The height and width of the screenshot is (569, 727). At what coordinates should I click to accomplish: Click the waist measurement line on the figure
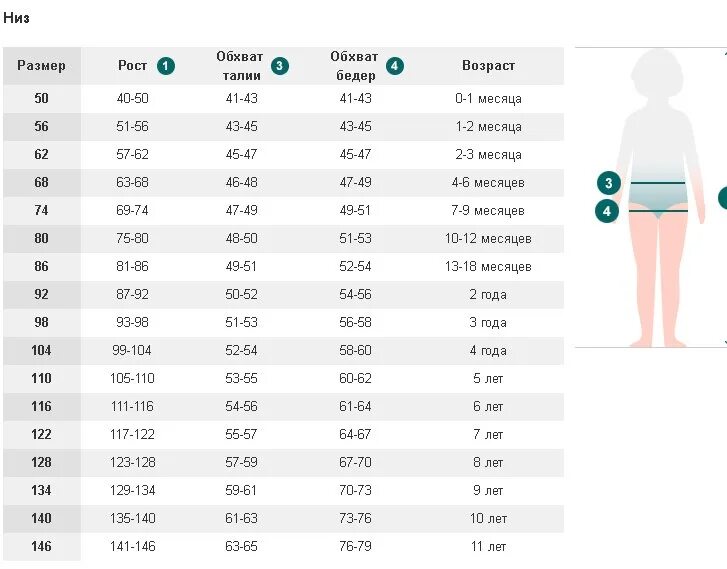(x=657, y=183)
